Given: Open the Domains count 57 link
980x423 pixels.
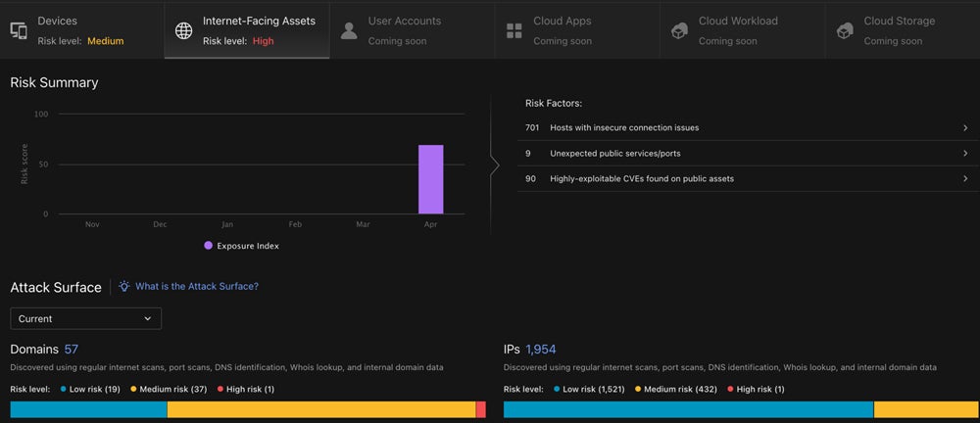Looking at the screenshot, I should (72, 350).
